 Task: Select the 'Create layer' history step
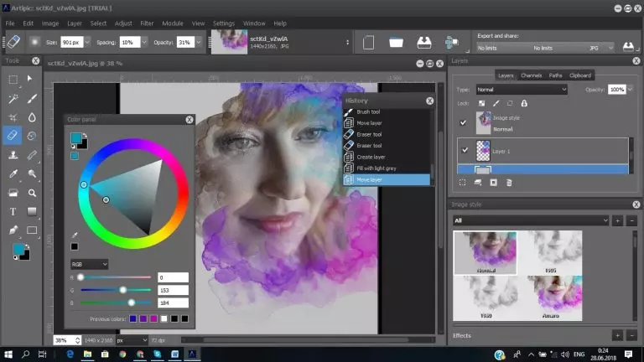[x=370, y=157]
